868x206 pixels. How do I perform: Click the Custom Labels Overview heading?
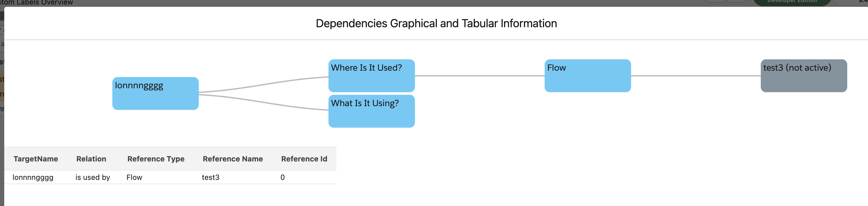coord(37,2)
